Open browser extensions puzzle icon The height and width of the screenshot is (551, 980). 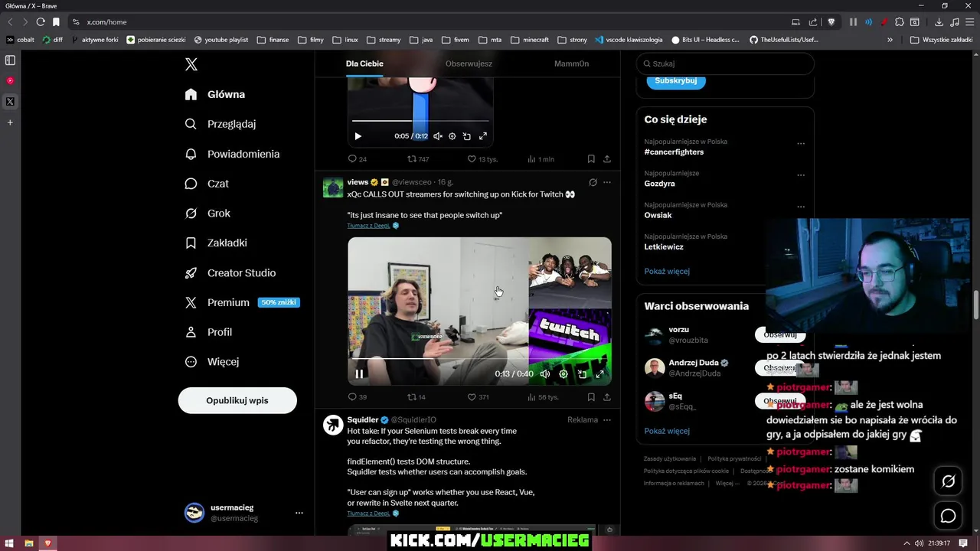click(900, 21)
